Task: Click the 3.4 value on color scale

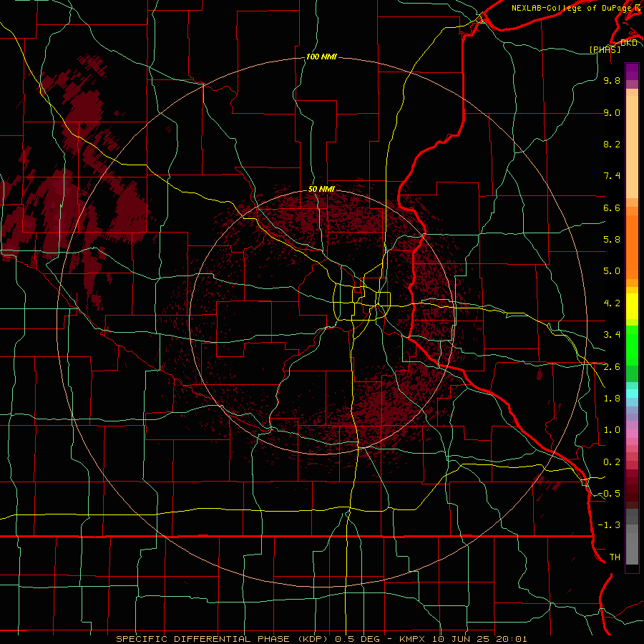Action: coord(612,335)
